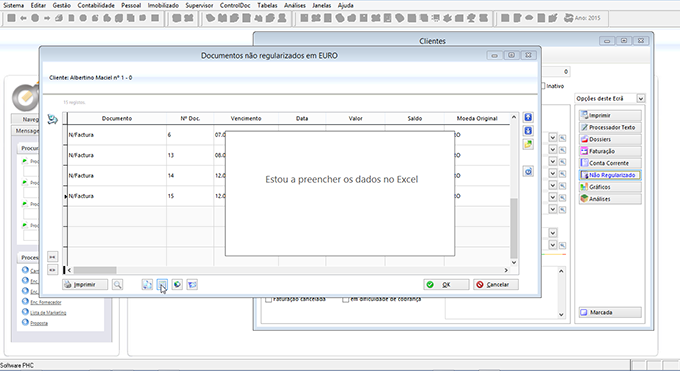Click the blue globe icon next to Proposta

pyautogui.click(x=25, y=322)
